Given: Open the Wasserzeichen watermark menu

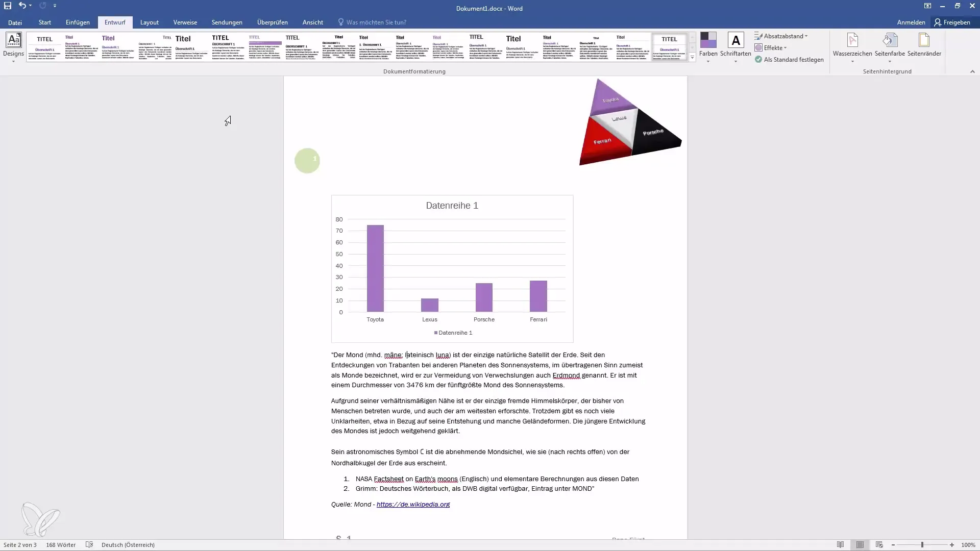Looking at the screenshot, I should [x=852, y=48].
